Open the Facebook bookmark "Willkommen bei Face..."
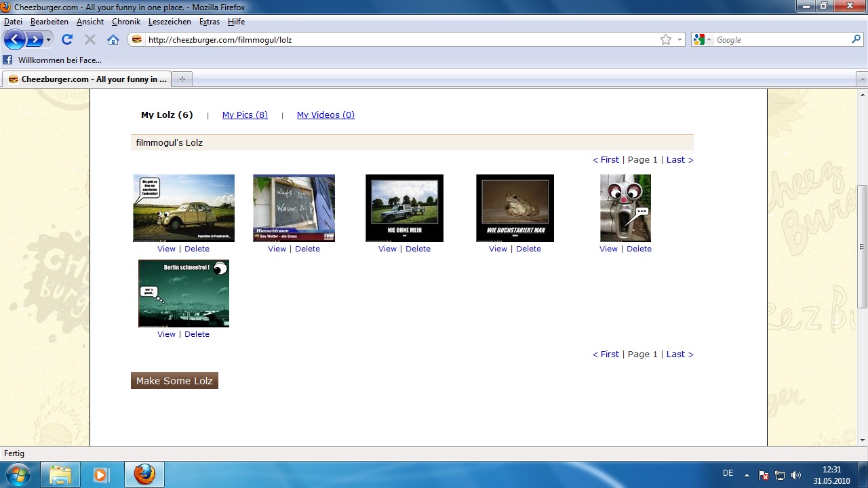This screenshot has height=488, width=868. (53, 60)
